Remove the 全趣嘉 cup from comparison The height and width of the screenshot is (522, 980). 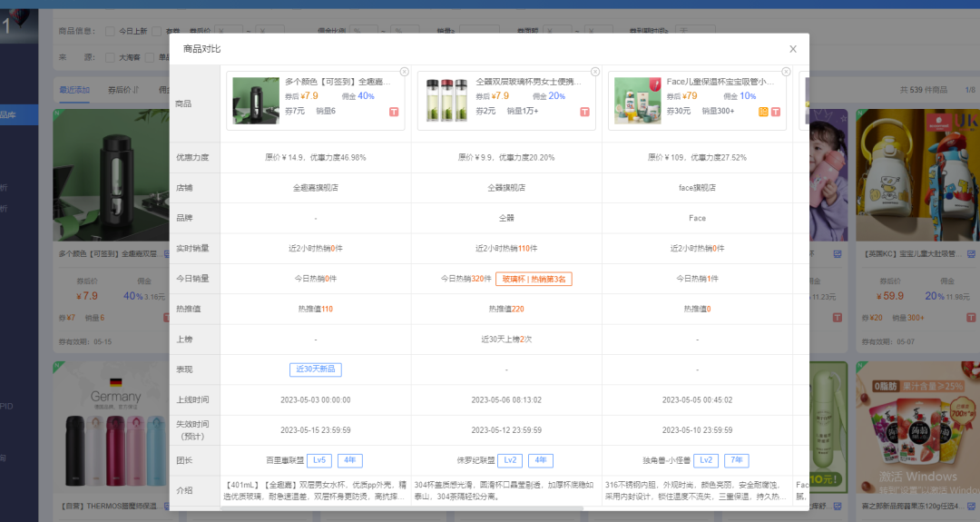click(405, 72)
